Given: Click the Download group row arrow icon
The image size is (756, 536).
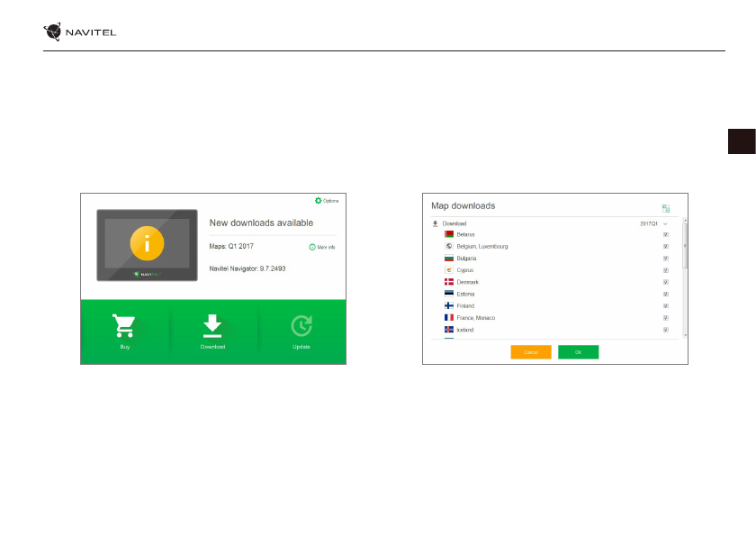Looking at the screenshot, I should click(436, 223).
